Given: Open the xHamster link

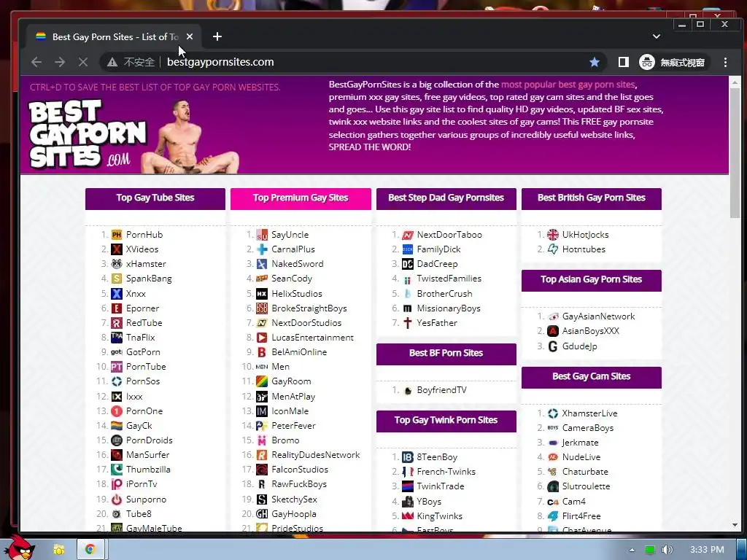Looking at the screenshot, I should pyautogui.click(x=146, y=264).
